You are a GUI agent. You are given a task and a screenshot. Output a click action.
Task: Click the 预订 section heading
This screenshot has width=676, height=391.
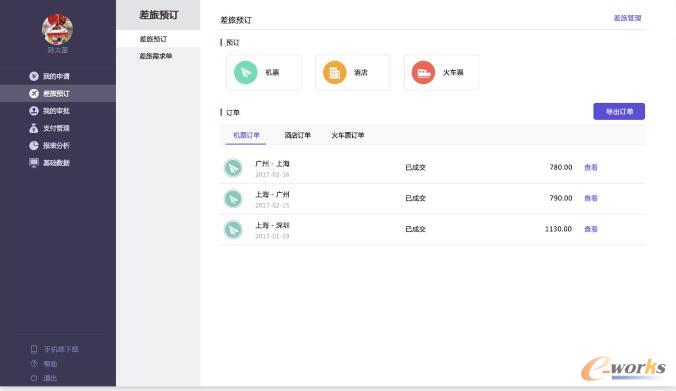pyautogui.click(x=232, y=42)
